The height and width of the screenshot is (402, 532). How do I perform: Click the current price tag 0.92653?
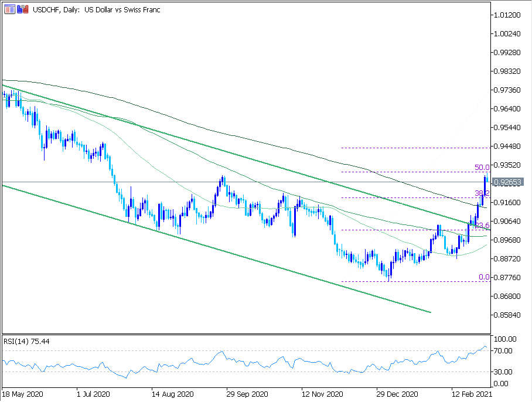(x=507, y=182)
